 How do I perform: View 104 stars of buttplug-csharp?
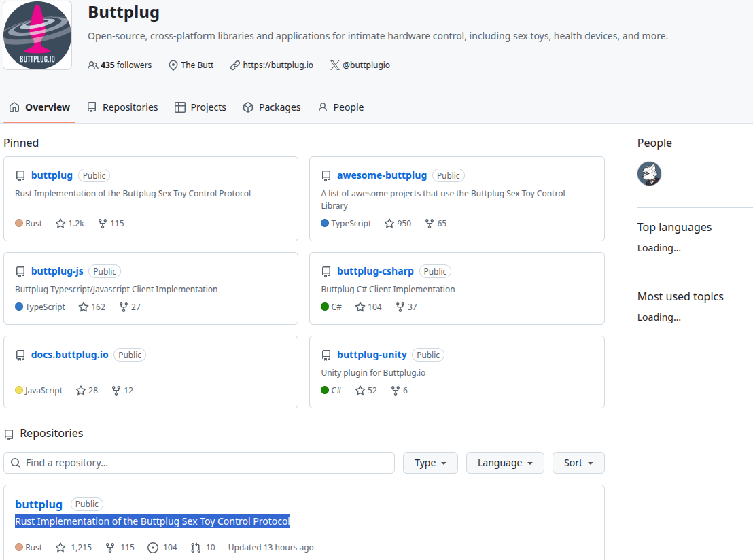pos(369,307)
